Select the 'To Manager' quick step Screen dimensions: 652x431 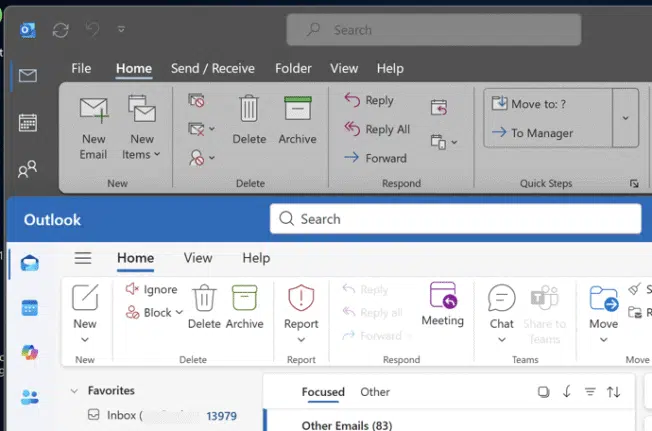532,133
